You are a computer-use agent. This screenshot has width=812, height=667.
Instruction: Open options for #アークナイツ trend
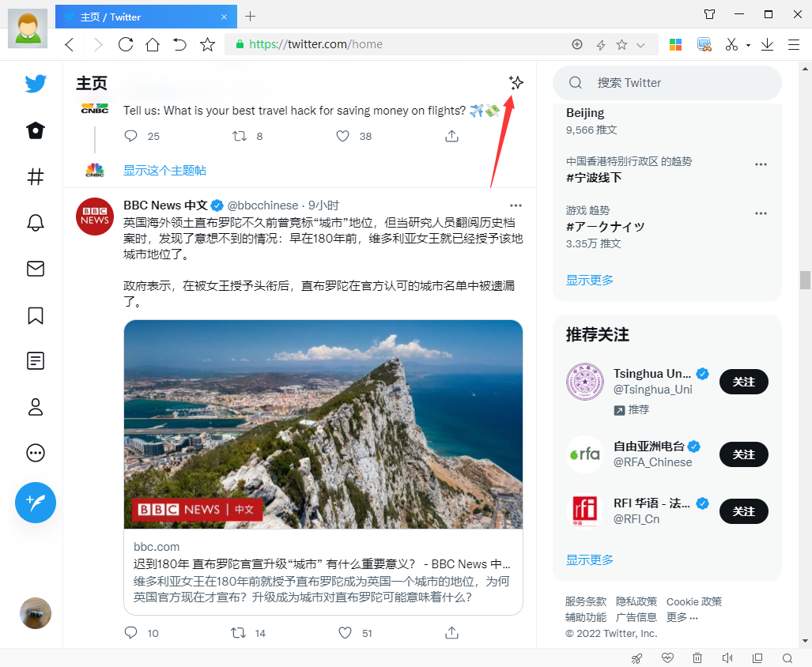(x=761, y=213)
